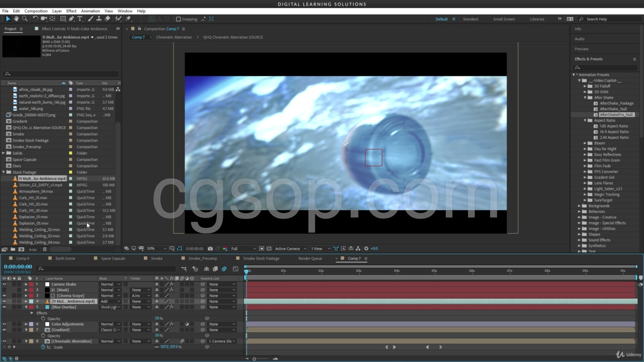This screenshot has width=644, height=362.
Task: Switch to the Earth Scene timeline tab
Action: [x=65, y=258]
